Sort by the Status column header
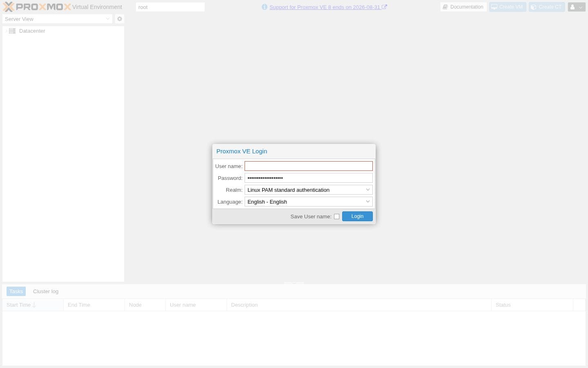The height and width of the screenshot is (368, 588). point(532,305)
